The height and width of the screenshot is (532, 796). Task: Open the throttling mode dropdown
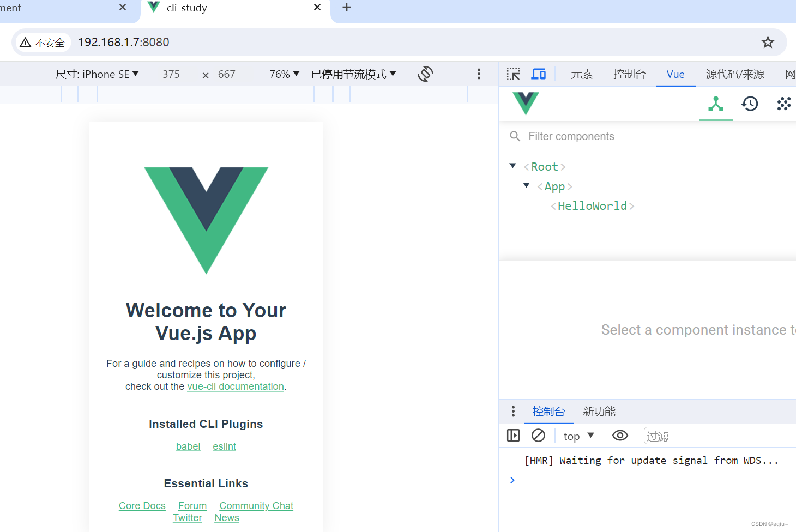(x=353, y=74)
